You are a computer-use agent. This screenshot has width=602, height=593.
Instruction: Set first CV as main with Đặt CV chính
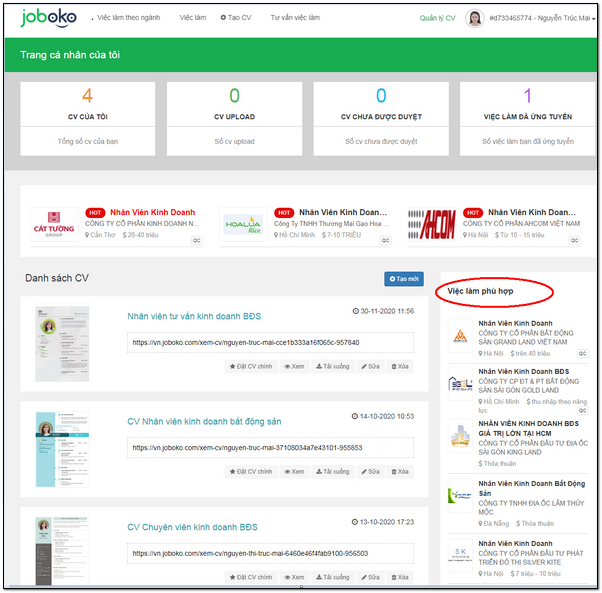point(250,367)
